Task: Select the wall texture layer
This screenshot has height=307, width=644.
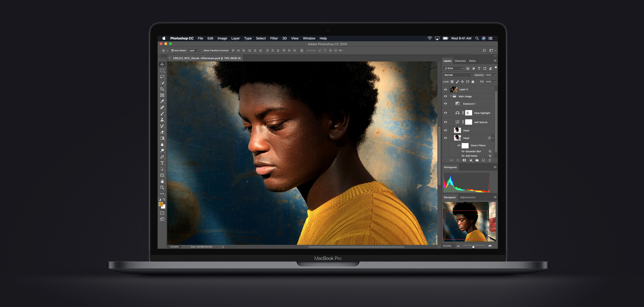Action: coord(480,122)
